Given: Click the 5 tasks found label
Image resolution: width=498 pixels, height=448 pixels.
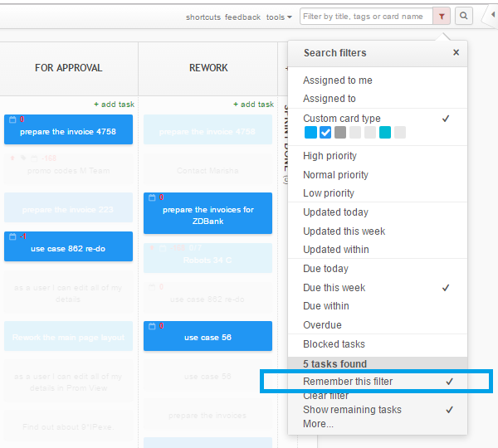Looking at the screenshot, I should [x=334, y=364].
